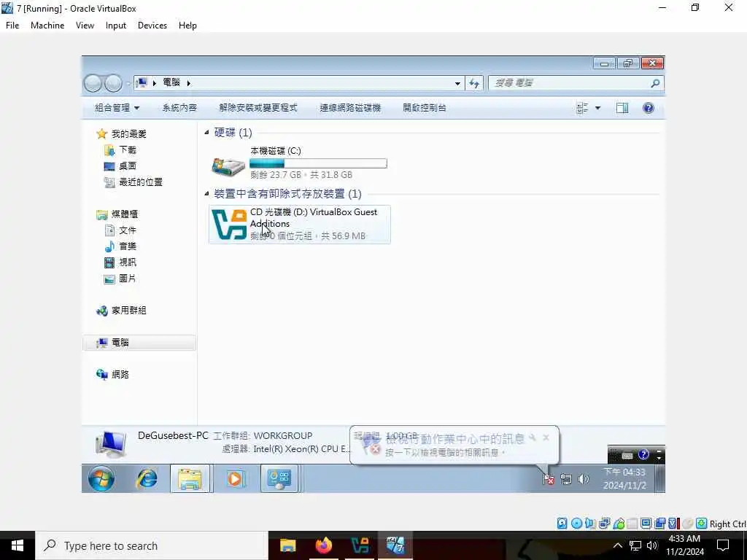Image resolution: width=747 pixels, height=560 pixels.
Task: Select 媒體櫃 in the navigation pane
Action: (117, 214)
